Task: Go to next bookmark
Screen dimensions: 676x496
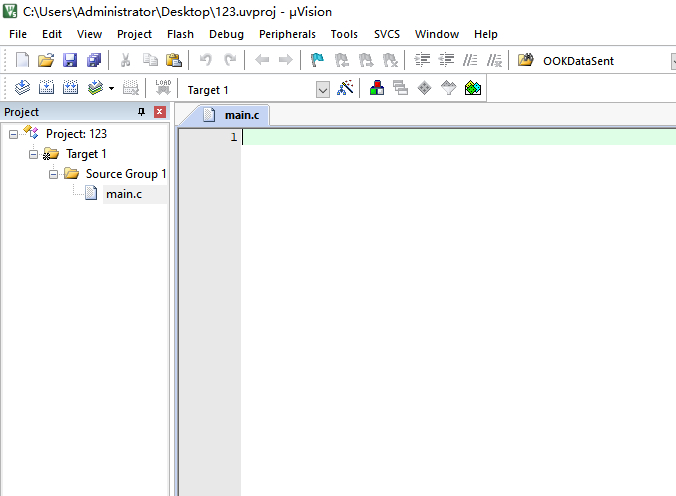Action: point(366,60)
